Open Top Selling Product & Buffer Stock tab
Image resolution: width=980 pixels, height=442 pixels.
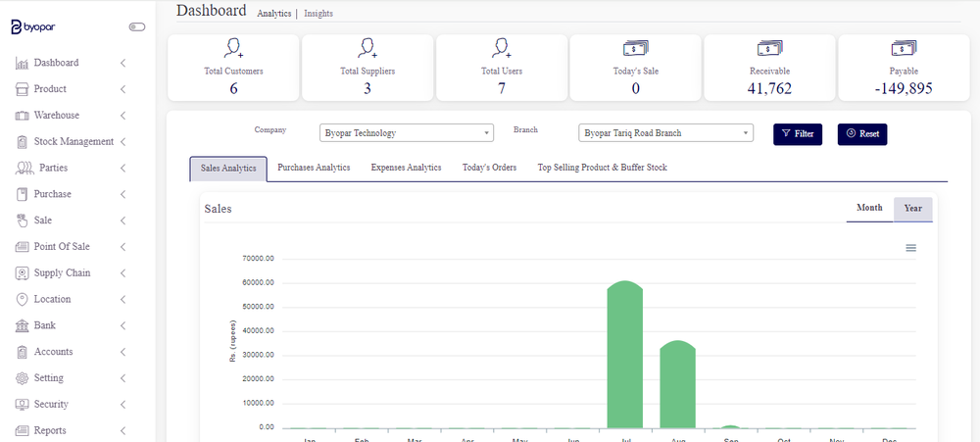[x=603, y=169]
